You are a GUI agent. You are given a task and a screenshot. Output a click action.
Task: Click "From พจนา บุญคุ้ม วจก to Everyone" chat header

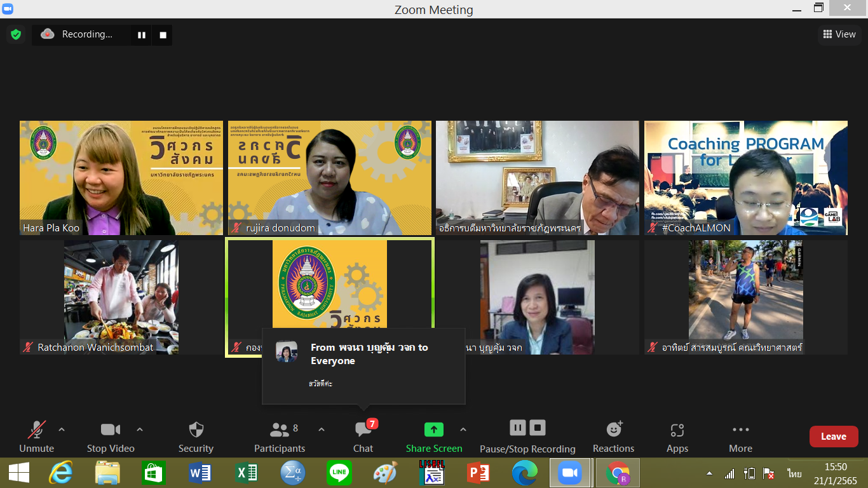(369, 354)
